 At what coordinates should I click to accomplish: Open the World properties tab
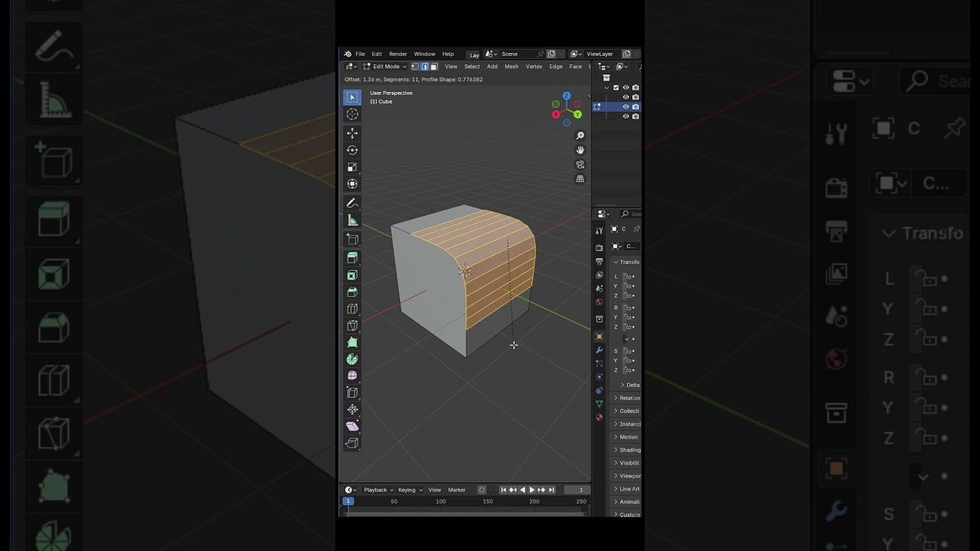599,302
